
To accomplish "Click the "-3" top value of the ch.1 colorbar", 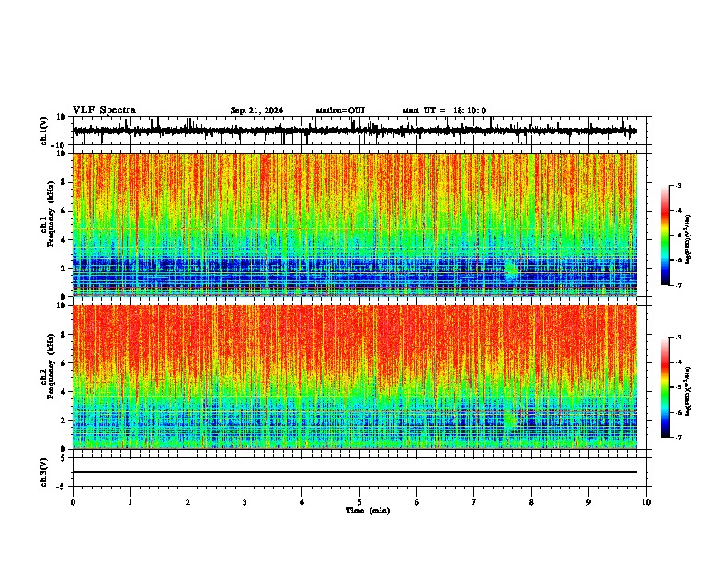I will (678, 185).
